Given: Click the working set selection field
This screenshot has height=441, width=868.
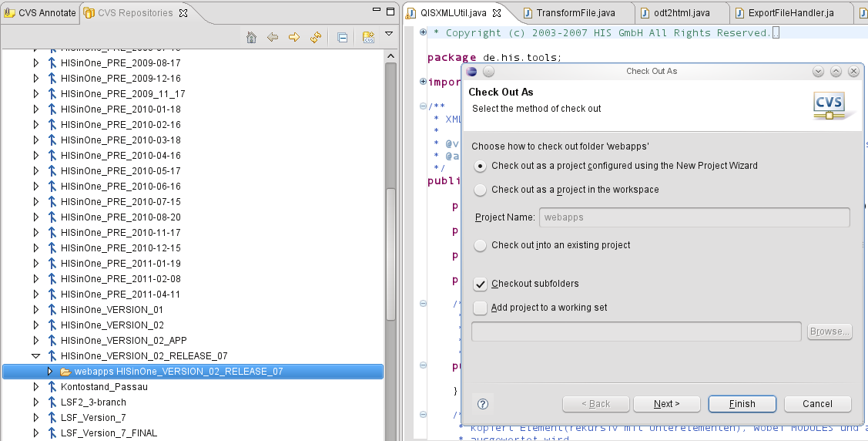Looking at the screenshot, I should pos(637,332).
